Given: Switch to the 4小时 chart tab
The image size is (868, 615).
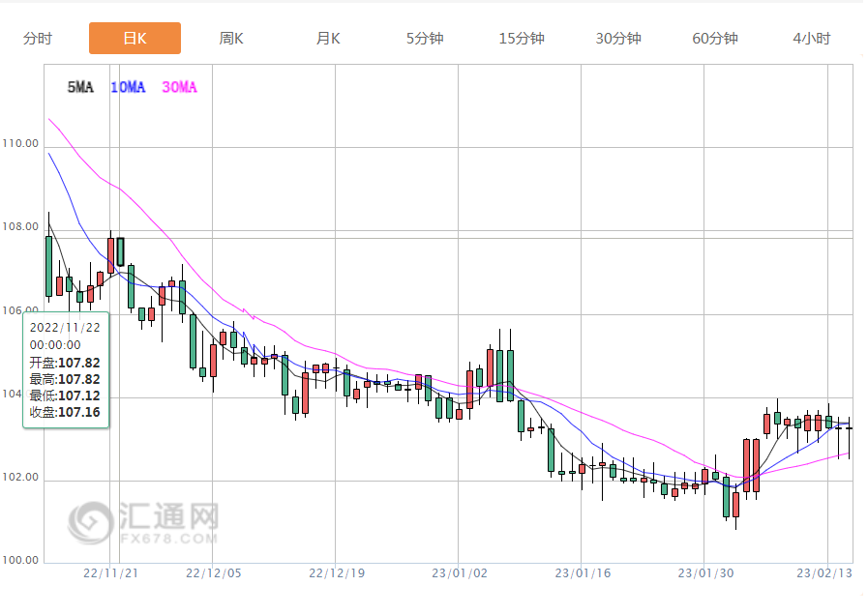Looking at the screenshot, I should tap(811, 39).
